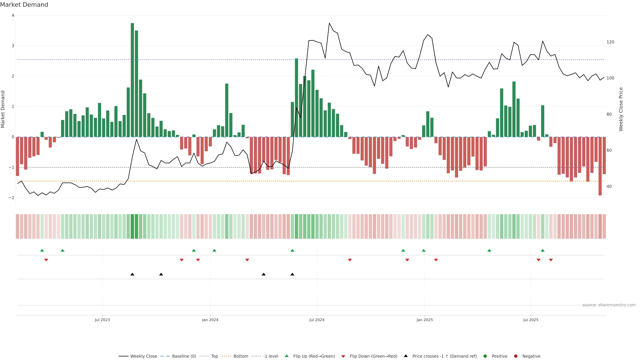
Task: Click the red Negative legend dot
Action: click(516, 356)
